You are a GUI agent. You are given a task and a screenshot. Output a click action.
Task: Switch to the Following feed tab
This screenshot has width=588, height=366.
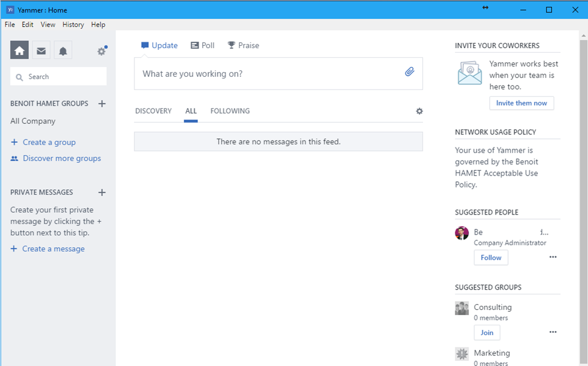click(x=230, y=111)
